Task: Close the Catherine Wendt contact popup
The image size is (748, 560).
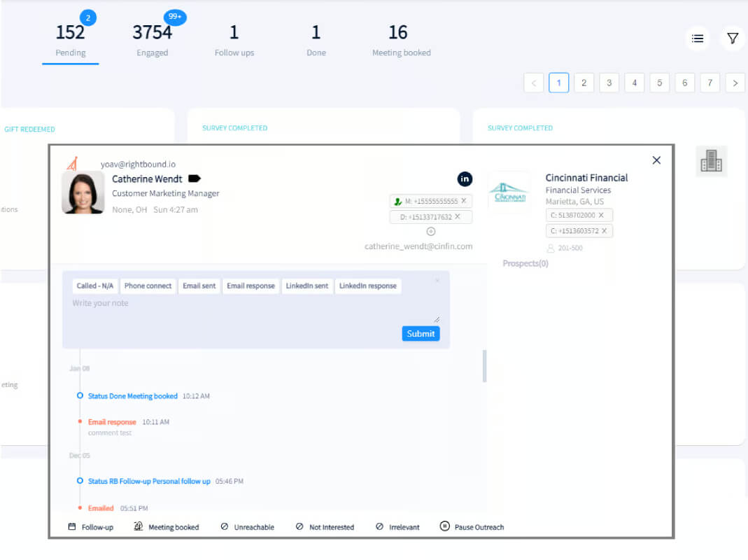Action: [x=656, y=160]
